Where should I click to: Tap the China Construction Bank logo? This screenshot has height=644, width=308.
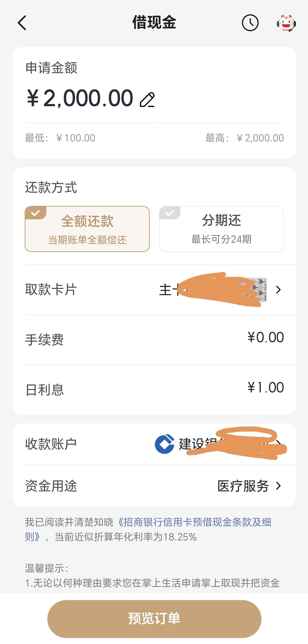coord(164,444)
